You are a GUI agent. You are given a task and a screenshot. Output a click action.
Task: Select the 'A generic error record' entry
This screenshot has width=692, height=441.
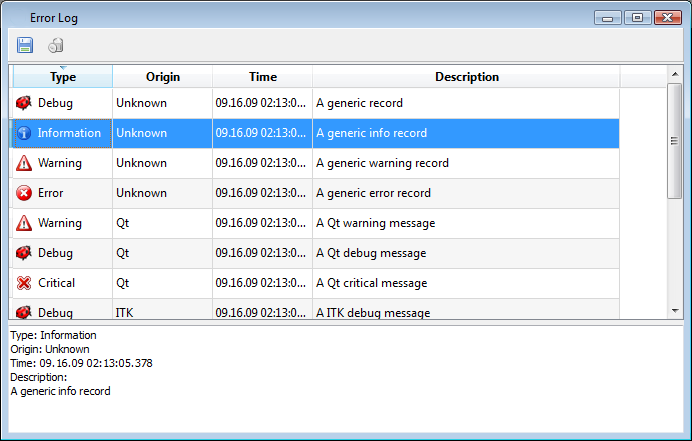[373, 193]
